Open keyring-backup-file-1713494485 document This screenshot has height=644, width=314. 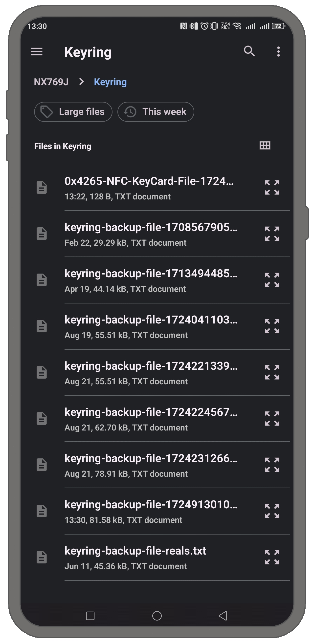coord(151,280)
